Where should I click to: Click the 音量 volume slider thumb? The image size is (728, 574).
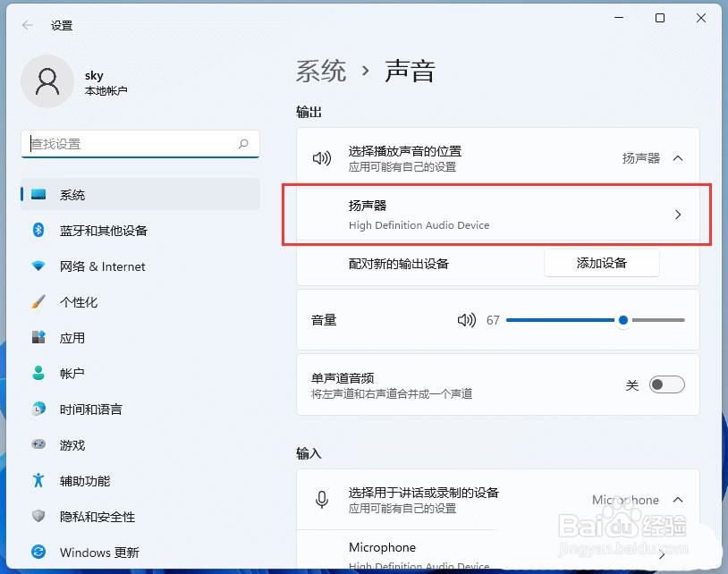click(623, 320)
